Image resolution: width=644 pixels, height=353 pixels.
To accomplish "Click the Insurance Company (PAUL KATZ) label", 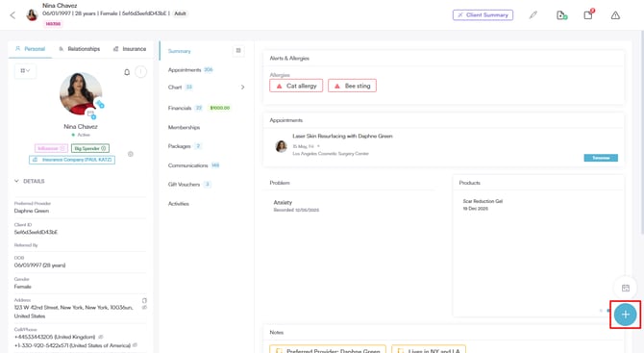I will 72,160.
